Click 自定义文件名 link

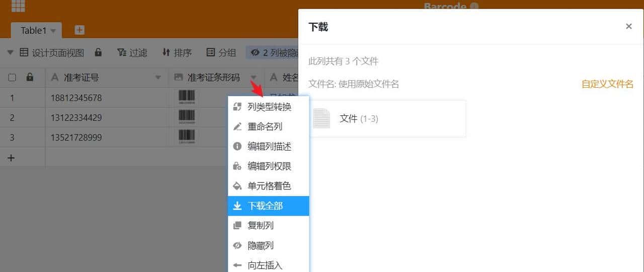click(607, 84)
